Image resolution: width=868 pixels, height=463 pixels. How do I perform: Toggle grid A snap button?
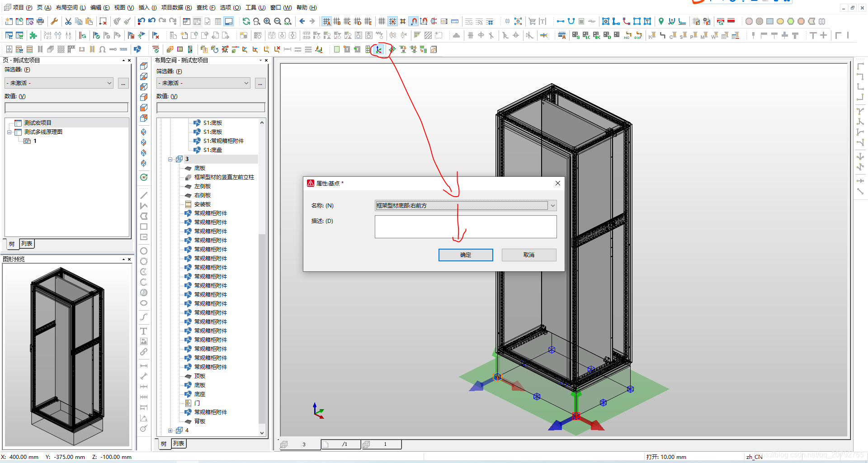[326, 21]
